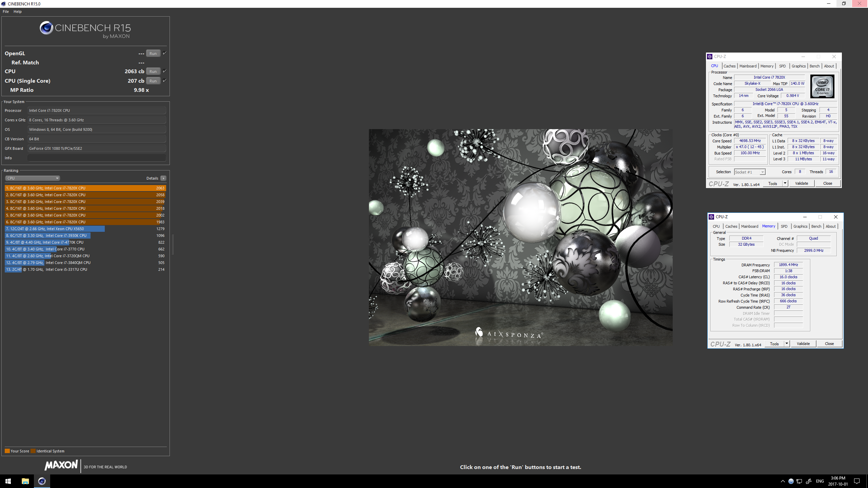The height and width of the screenshot is (488, 868).
Task: Switch to CPU tab in lower CPU-Z
Action: click(x=716, y=226)
